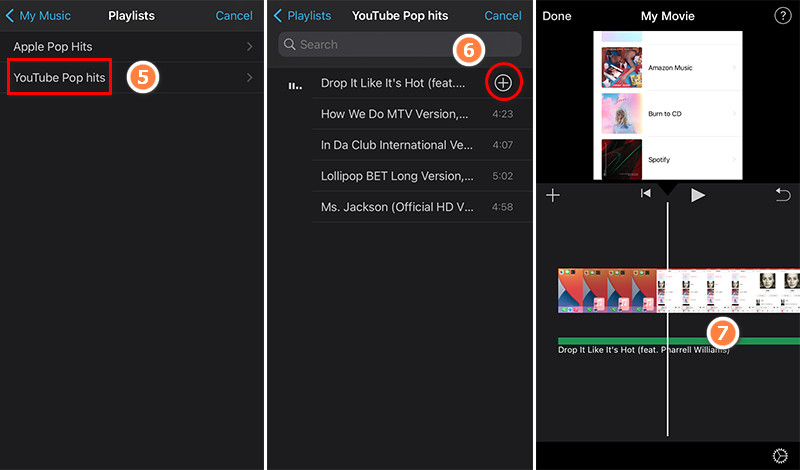The width and height of the screenshot is (800, 470).
Task: Click the Burn to CD album thumbnail
Action: (x=621, y=113)
